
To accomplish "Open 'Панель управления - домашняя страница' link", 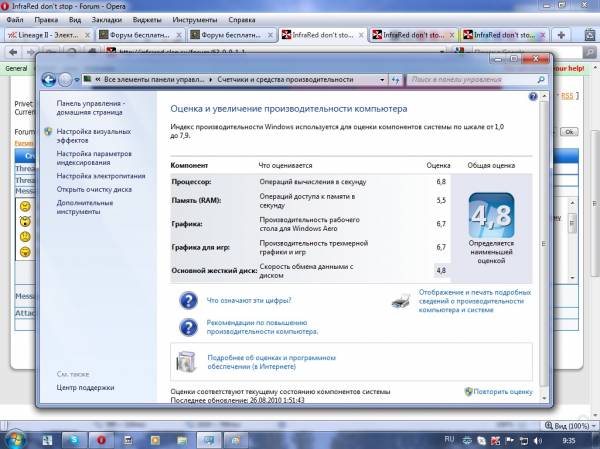I will 91,108.
